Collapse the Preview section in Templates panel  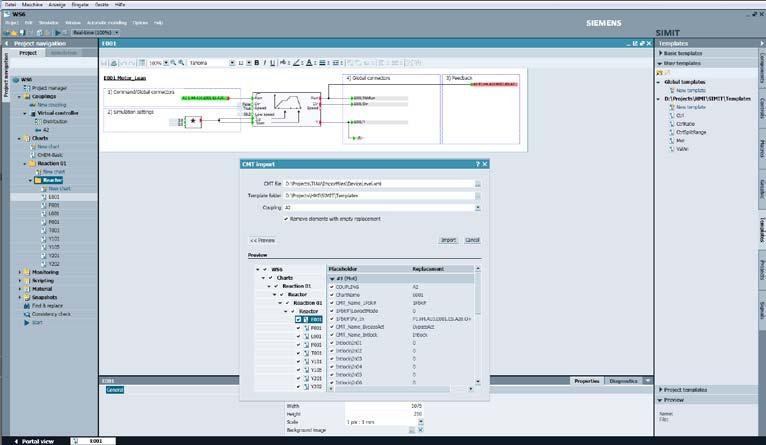coord(660,400)
